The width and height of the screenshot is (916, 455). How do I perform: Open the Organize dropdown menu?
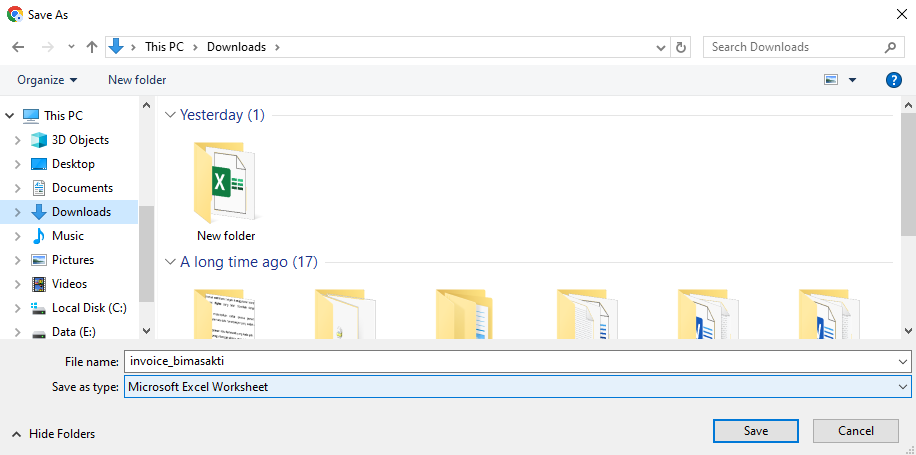pyautogui.click(x=47, y=80)
